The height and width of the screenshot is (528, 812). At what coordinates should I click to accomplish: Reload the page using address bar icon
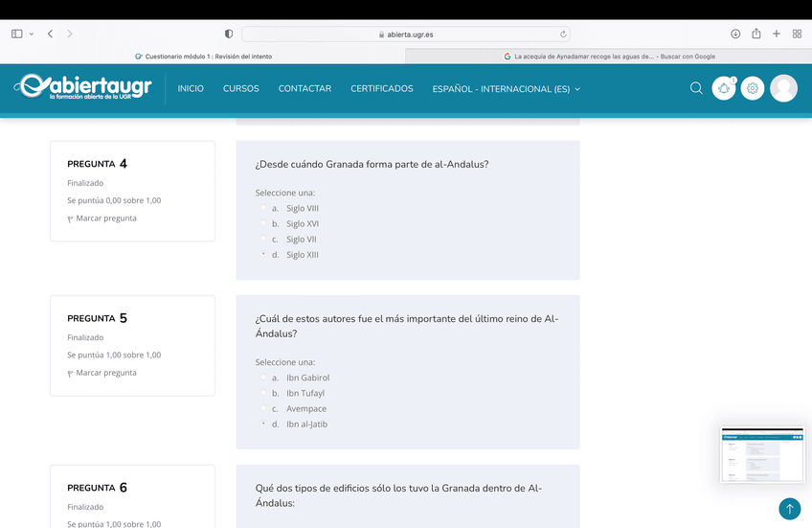563,34
